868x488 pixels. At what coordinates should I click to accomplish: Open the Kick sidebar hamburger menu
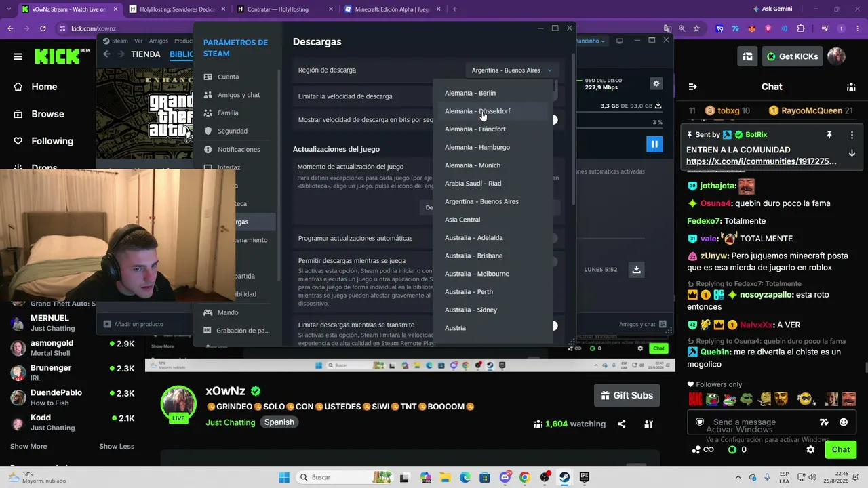(x=18, y=56)
